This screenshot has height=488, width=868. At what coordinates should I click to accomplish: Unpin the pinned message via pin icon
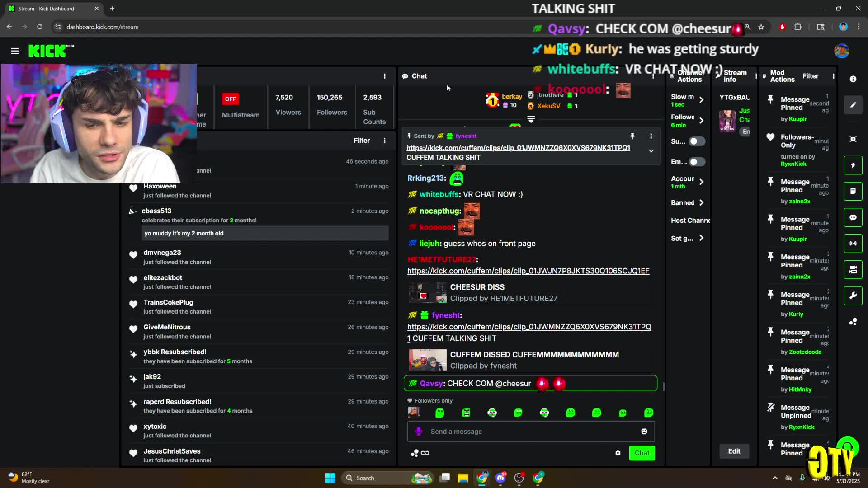pyautogui.click(x=632, y=136)
